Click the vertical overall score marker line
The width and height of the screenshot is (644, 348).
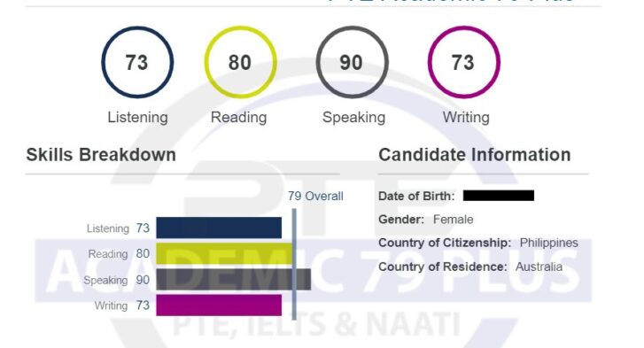[x=294, y=264]
